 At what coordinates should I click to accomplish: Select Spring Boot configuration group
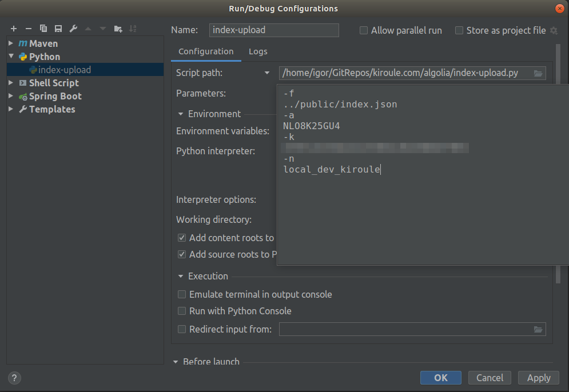[55, 96]
